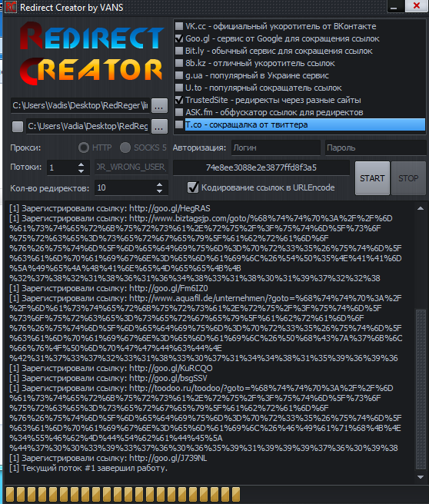Click the Пароль password field
Image resolution: width=429 pixels, height=504 pixels.
(x=376, y=148)
